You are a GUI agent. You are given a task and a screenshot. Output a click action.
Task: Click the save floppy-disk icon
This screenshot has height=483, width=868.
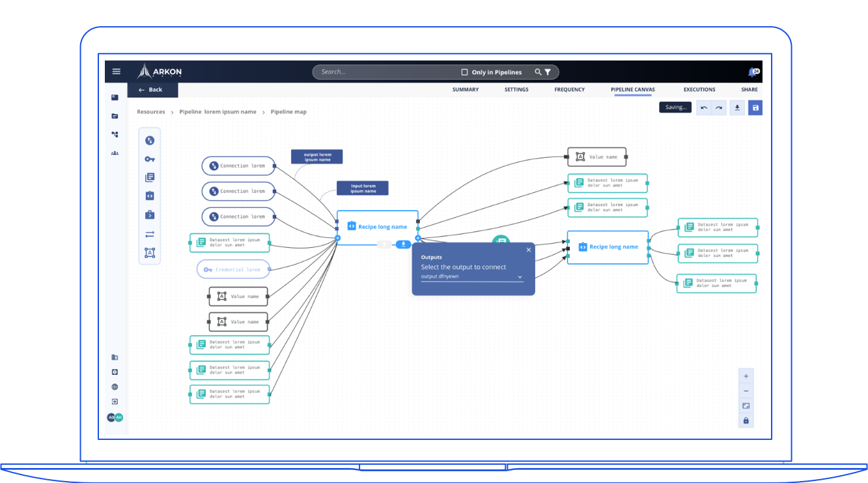coord(755,108)
